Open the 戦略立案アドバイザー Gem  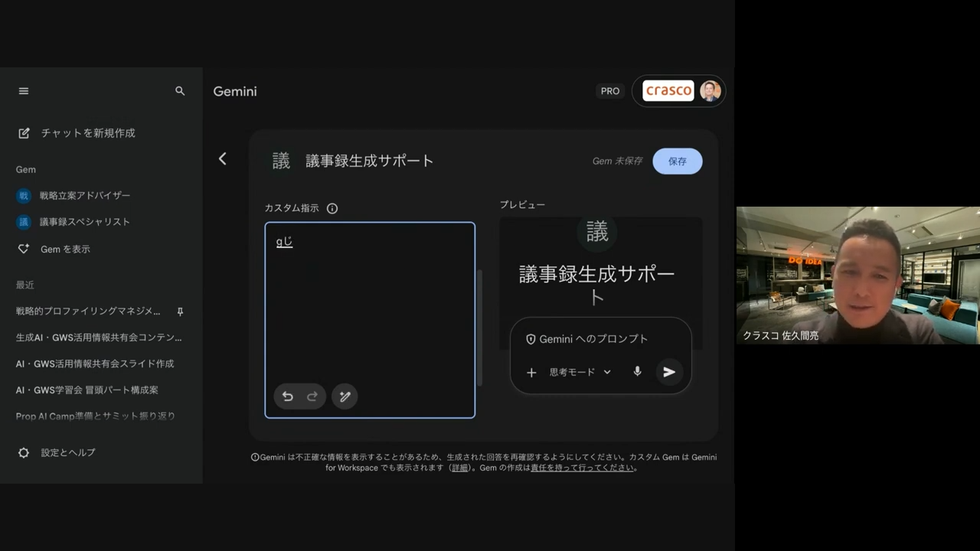85,196
